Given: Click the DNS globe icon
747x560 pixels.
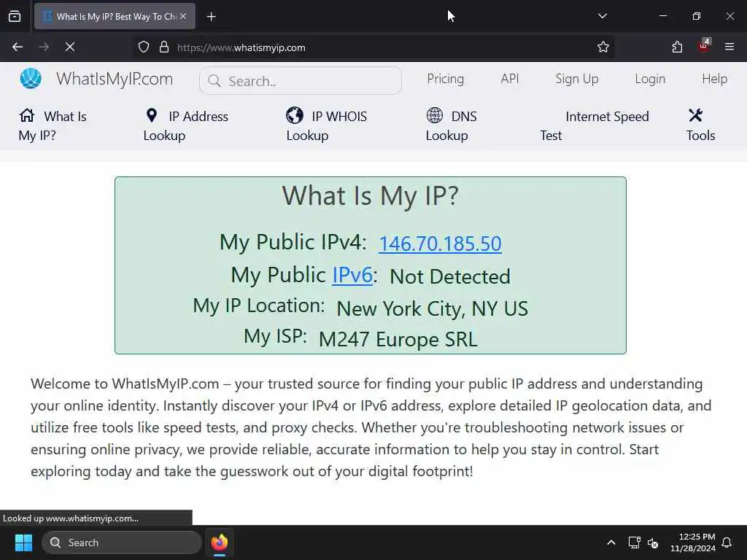Looking at the screenshot, I should (435, 115).
